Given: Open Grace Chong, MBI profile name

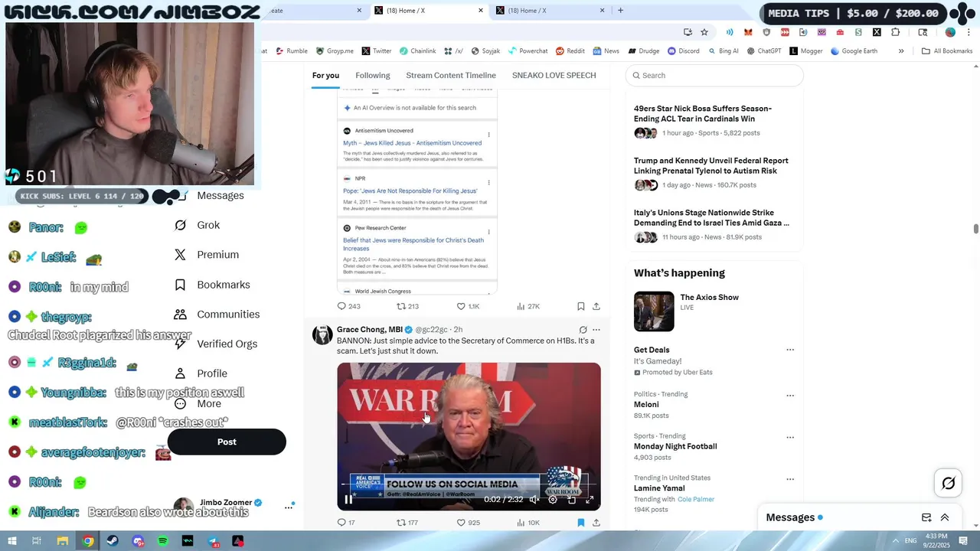Looking at the screenshot, I should tap(369, 330).
